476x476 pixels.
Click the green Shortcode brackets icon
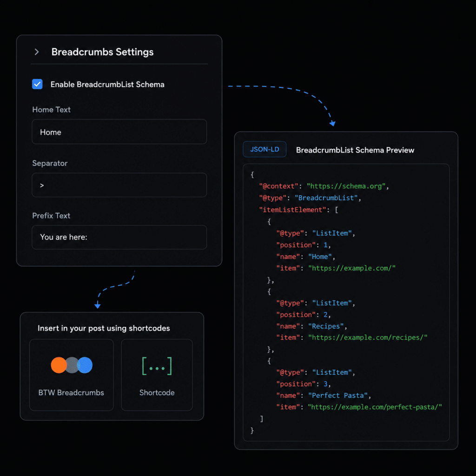click(x=157, y=366)
